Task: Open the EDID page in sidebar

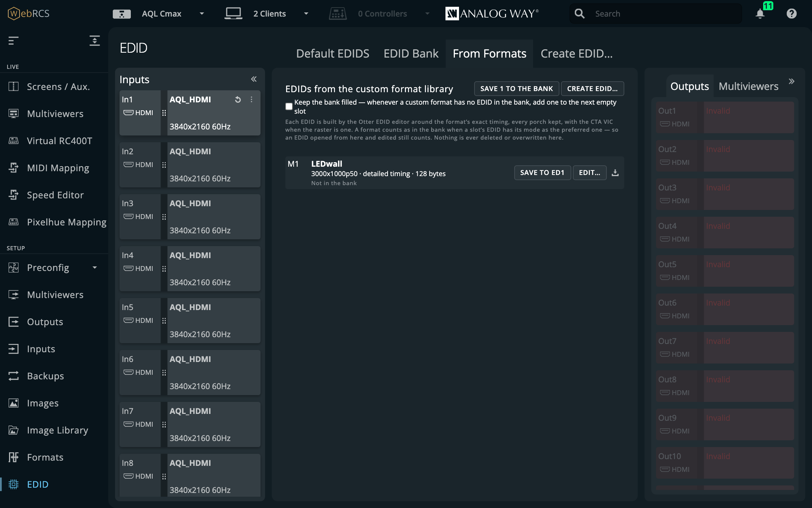Action: 54,484
